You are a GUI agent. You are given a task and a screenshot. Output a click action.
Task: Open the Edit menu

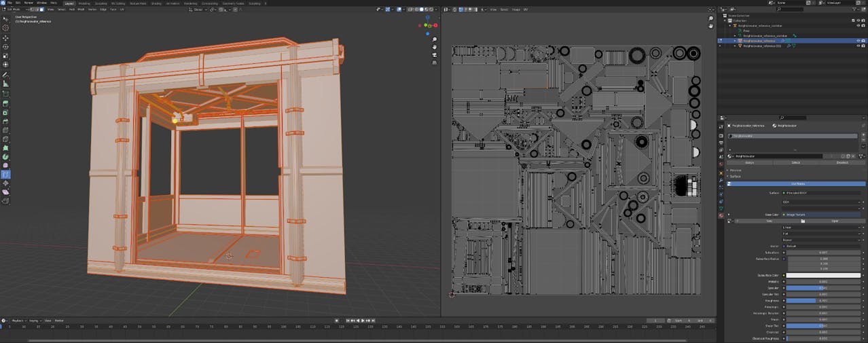(x=18, y=3)
